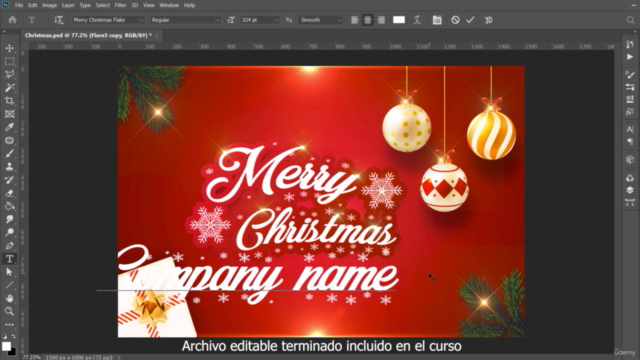Select the Paint Bucket tool
Viewport: 640px width, 360px height.
[x=9, y=206]
